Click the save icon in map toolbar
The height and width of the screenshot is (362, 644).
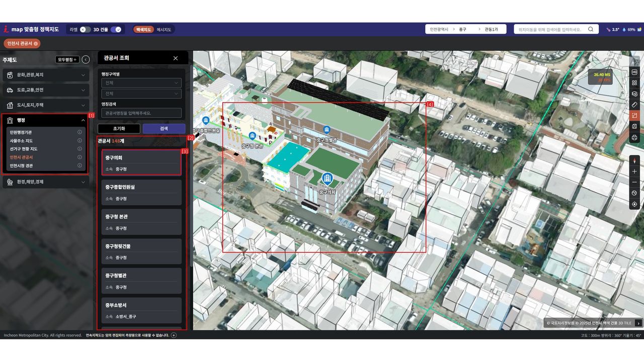(634, 126)
